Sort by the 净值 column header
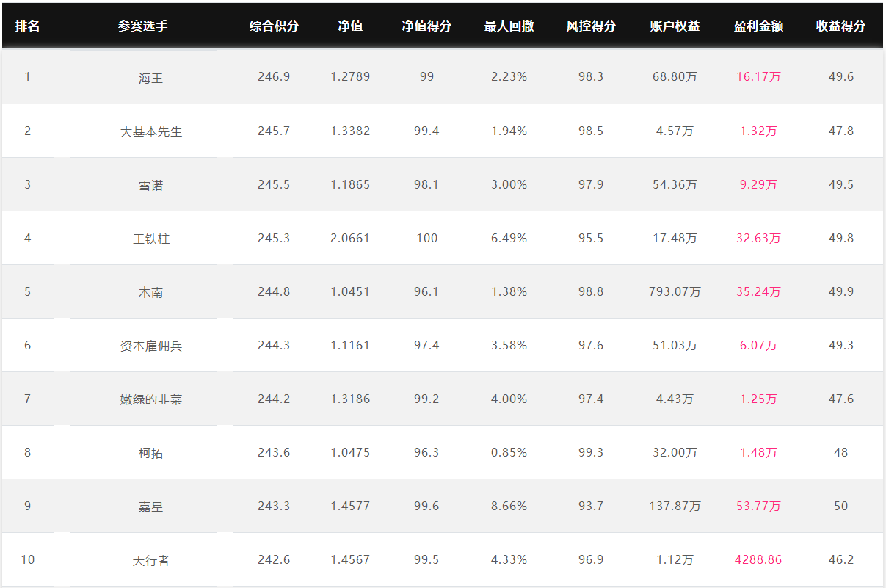The image size is (886, 588). (x=350, y=26)
